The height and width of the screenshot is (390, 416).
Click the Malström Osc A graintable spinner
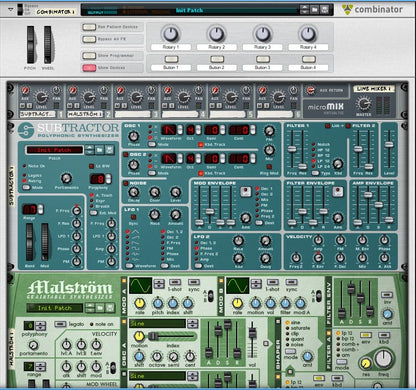pos(192,323)
